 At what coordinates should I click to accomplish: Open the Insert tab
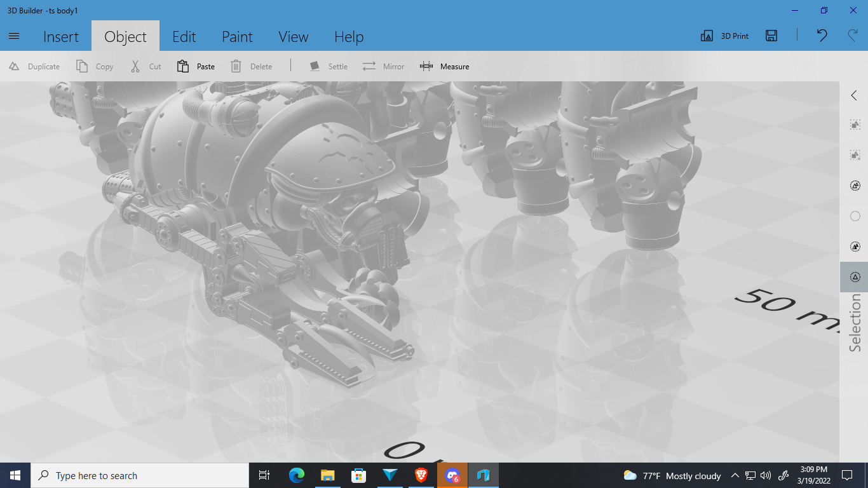[x=61, y=37]
